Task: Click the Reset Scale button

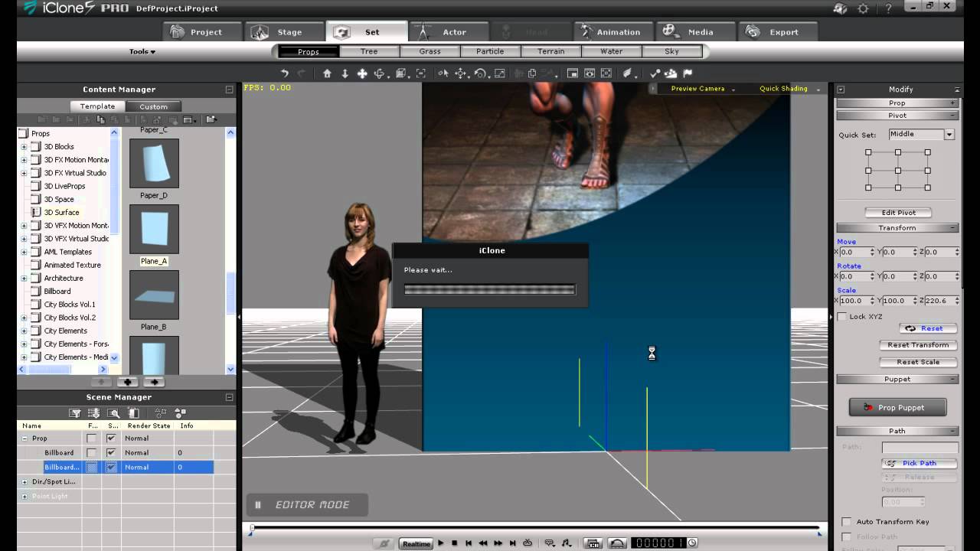Action: coord(918,362)
